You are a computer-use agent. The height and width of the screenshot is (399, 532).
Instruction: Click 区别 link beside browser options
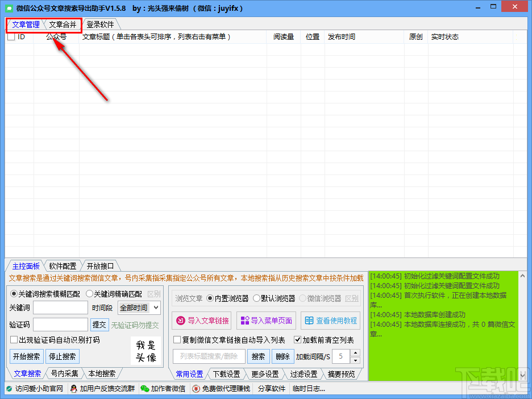[351, 298]
